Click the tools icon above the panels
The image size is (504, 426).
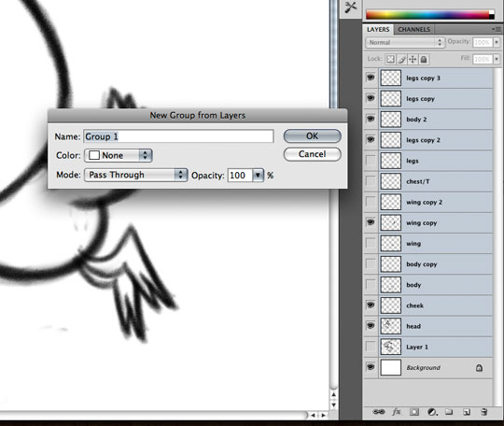(x=350, y=7)
